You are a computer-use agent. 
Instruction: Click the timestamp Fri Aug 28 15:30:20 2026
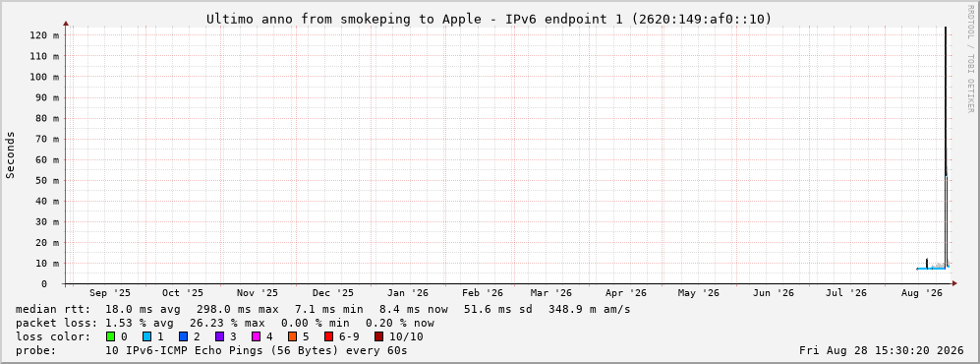pos(882,351)
